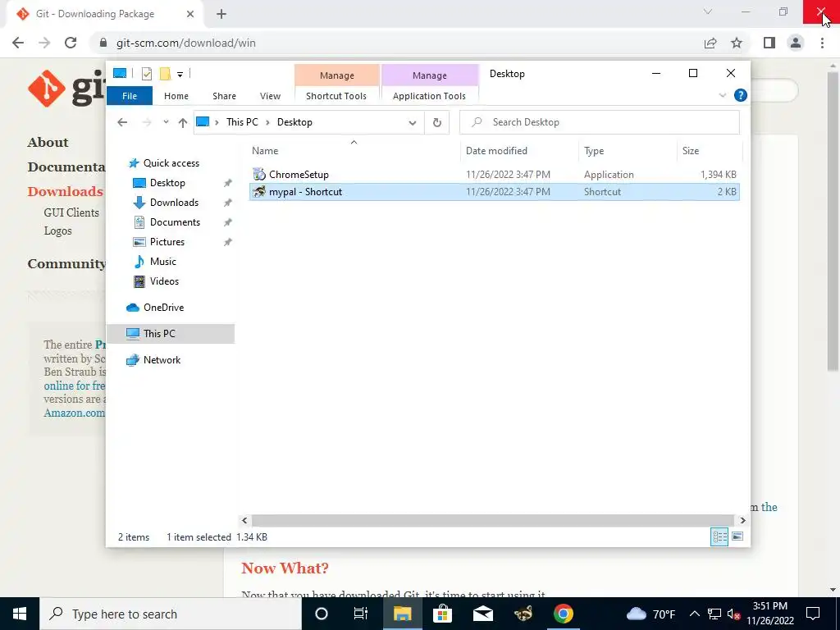
Task: Open Customize Quick Access Toolbar dropdown arrow
Action: (180, 75)
